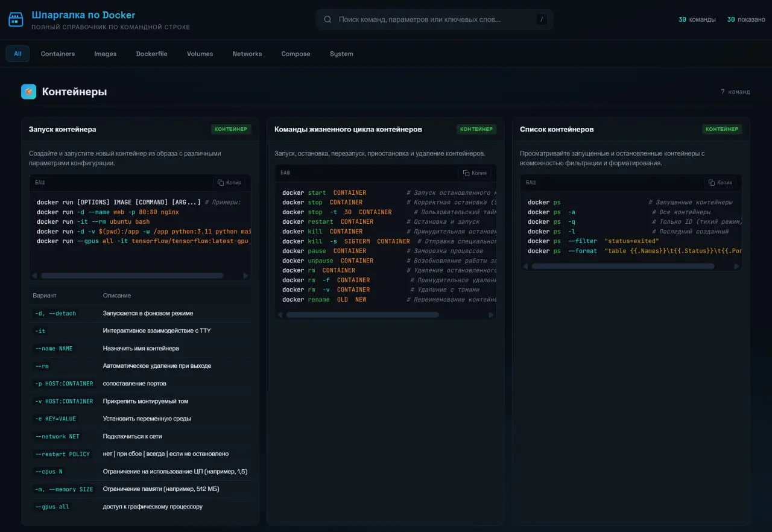The width and height of the screenshot is (772, 532).
Task: Click the -e KEY=VALUE option
Action: click(x=55, y=419)
